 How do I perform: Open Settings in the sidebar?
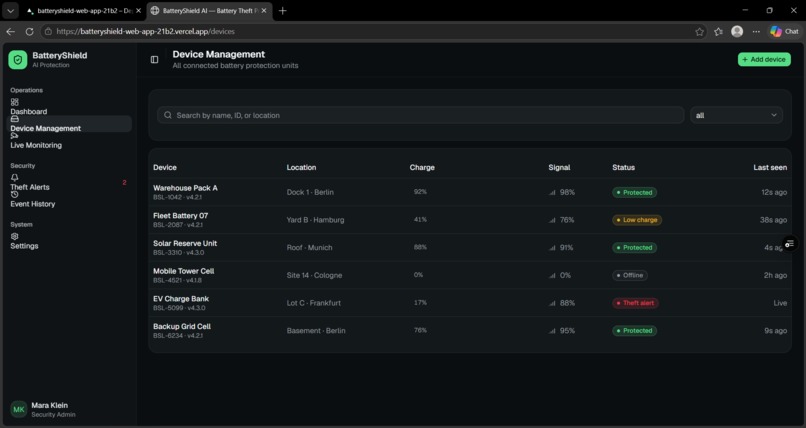(24, 246)
